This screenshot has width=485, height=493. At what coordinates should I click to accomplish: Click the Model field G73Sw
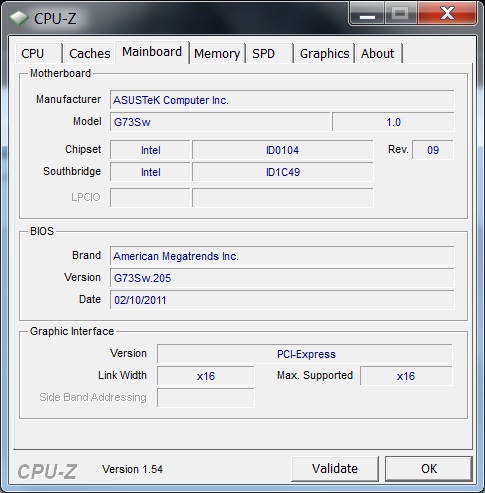coord(220,122)
